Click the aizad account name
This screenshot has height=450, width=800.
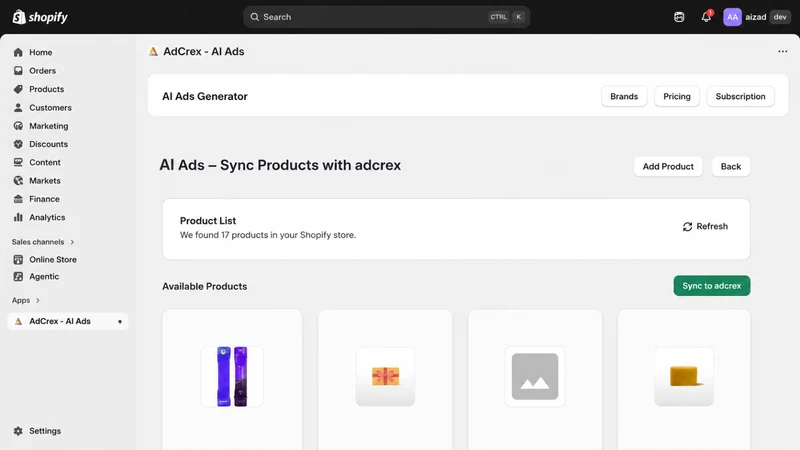(x=756, y=17)
